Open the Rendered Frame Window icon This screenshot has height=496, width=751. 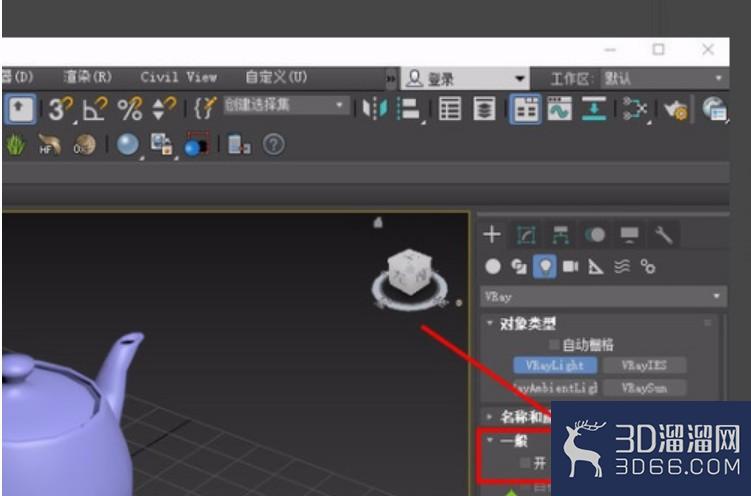(715, 109)
